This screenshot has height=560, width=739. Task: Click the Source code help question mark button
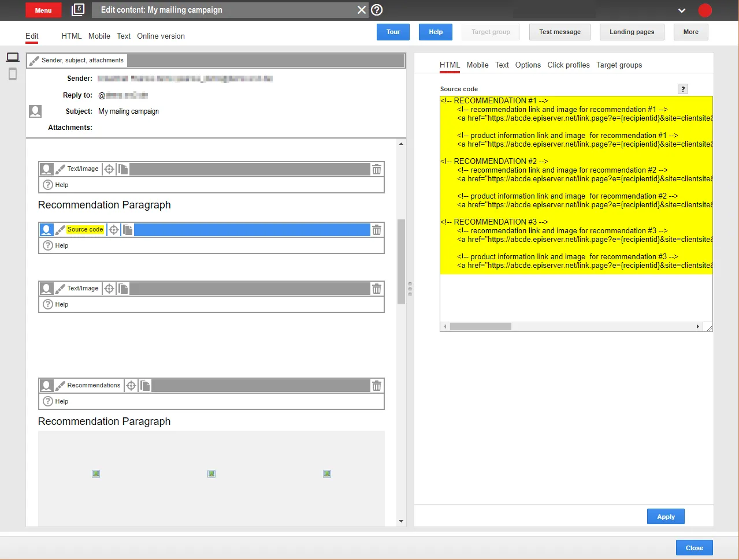[x=683, y=89]
